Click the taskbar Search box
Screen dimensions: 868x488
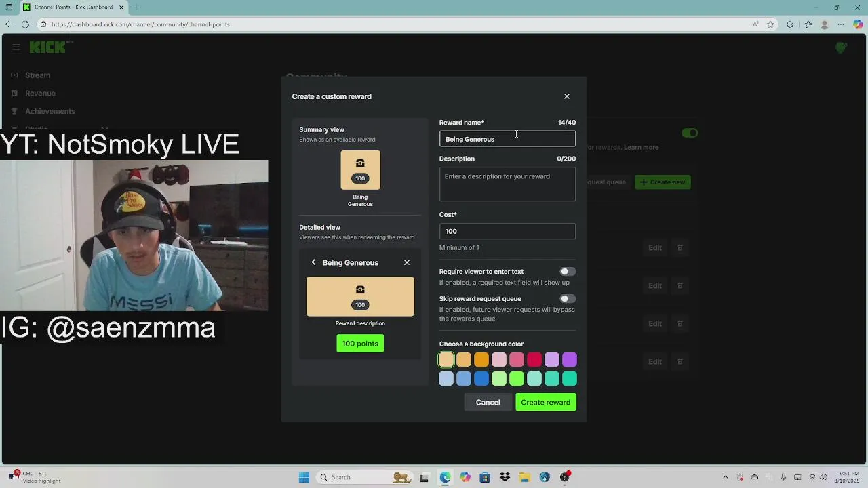click(x=364, y=477)
